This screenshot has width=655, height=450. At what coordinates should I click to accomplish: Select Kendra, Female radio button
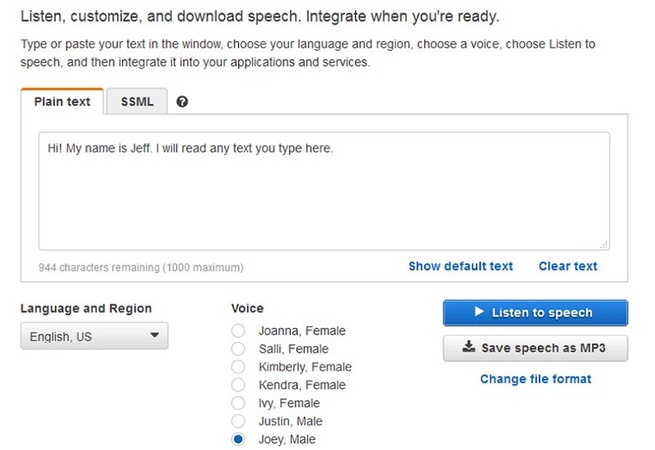pyautogui.click(x=238, y=385)
